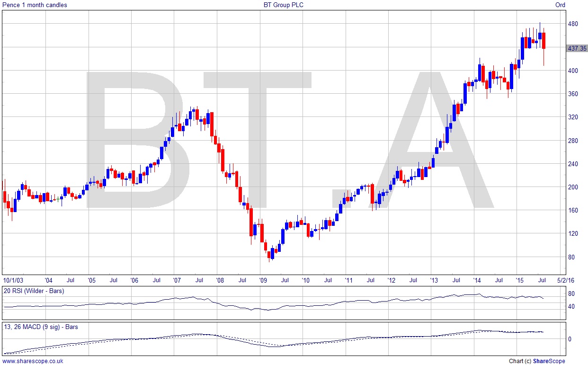Click the 437.35 current price tag
588x365 pixels.
point(577,48)
